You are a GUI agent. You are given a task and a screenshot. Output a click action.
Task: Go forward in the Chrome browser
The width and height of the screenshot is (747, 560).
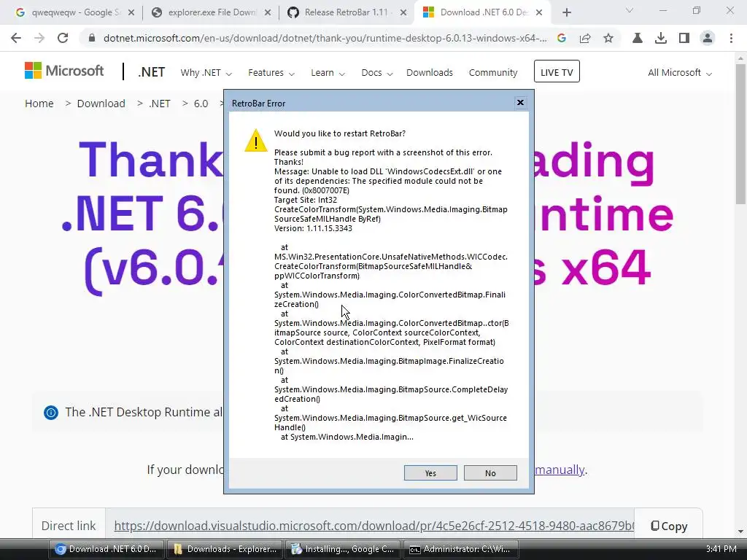tap(39, 38)
